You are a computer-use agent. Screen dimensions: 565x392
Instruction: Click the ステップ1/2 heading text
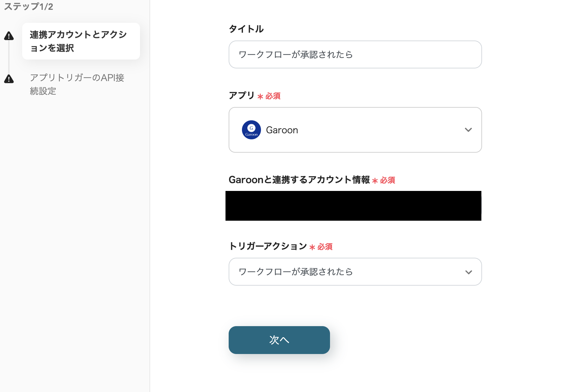pos(29,7)
